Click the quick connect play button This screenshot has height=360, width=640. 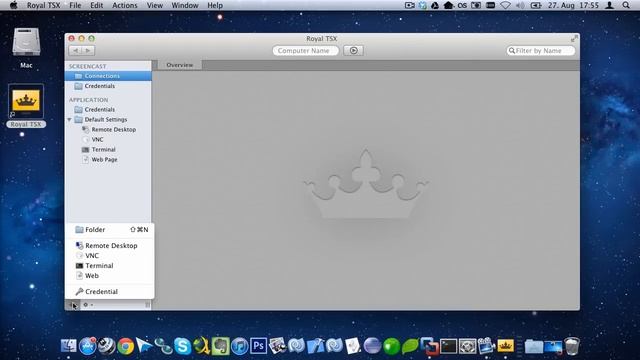pos(353,51)
